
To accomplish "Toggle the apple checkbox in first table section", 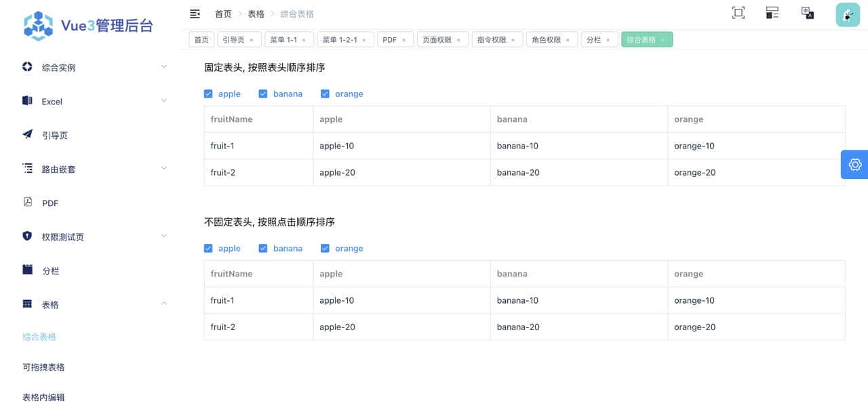I will pyautogui.click(x=208, y=94).
